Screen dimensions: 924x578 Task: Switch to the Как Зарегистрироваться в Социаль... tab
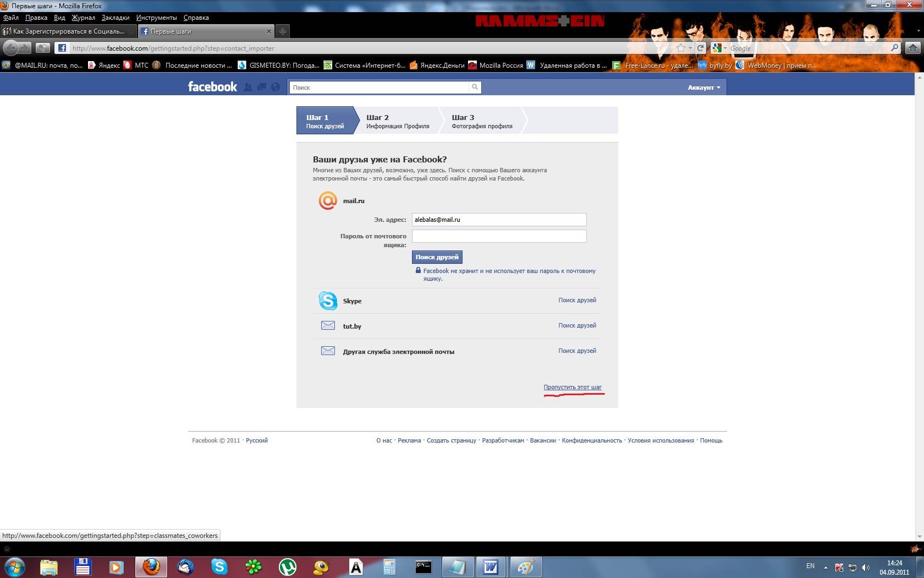point(68,31)
